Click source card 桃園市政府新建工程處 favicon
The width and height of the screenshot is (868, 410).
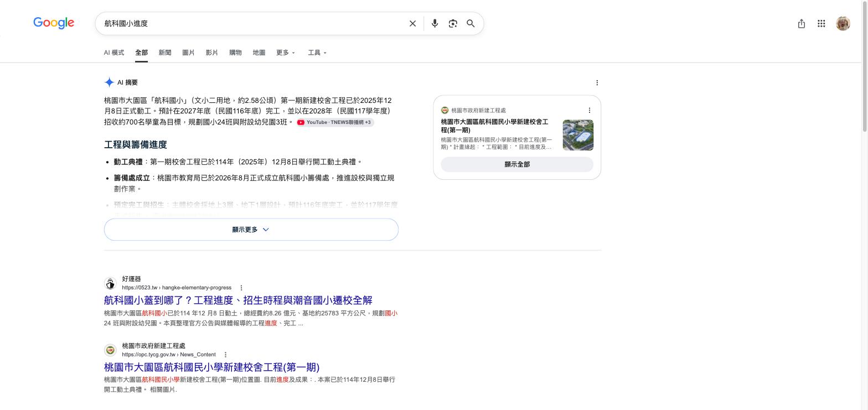click(x=445, y=110)
